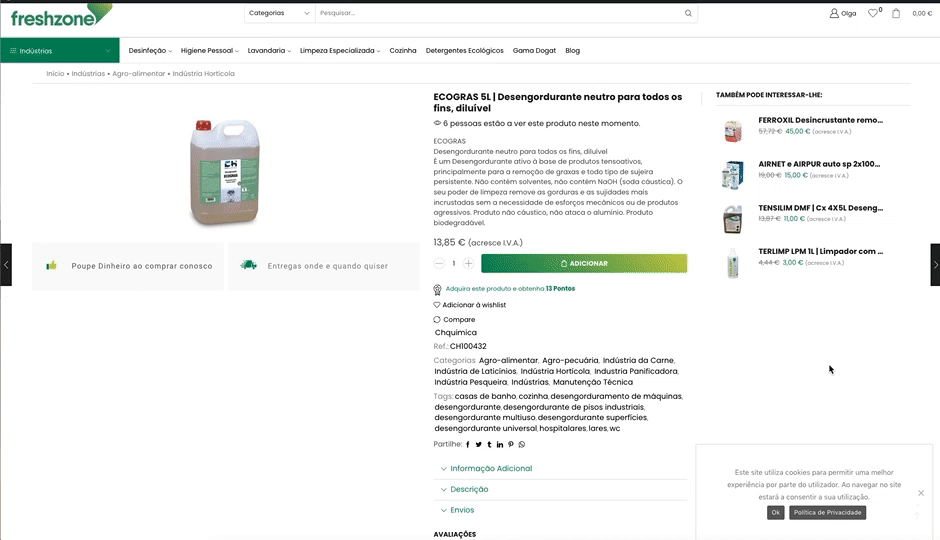
Task: Go to Início breadcrumb
Action: 55,74
